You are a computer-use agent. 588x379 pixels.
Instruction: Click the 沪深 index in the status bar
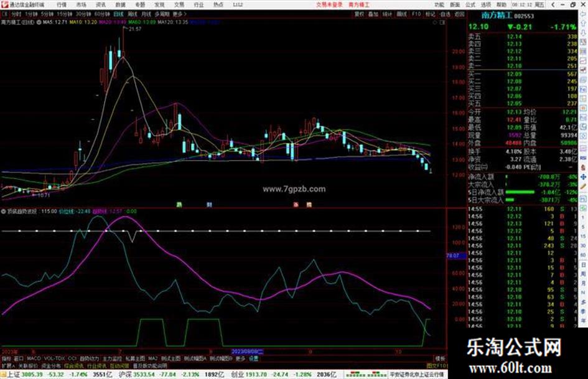[124, 375]
